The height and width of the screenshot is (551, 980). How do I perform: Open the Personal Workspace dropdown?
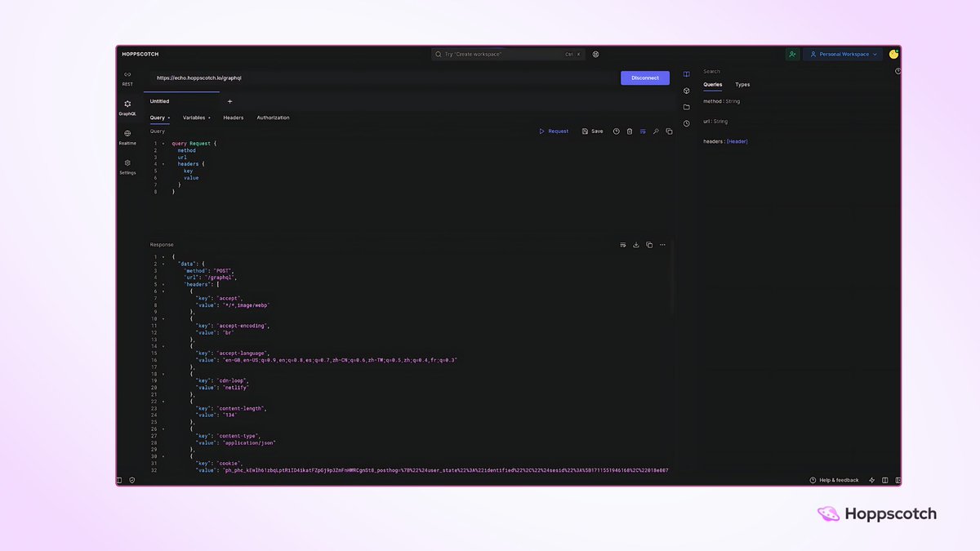pyautogui.click(x=844, y=54)
